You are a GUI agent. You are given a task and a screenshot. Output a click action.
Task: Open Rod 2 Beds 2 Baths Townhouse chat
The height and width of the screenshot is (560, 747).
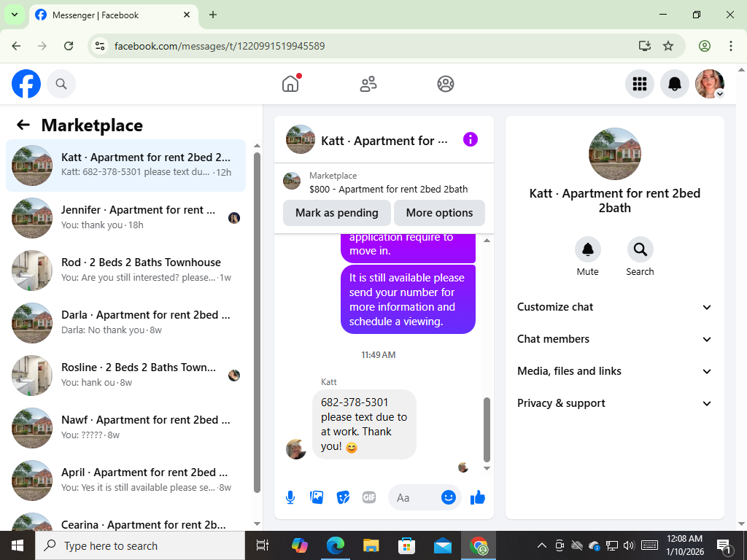coord(125,270)
